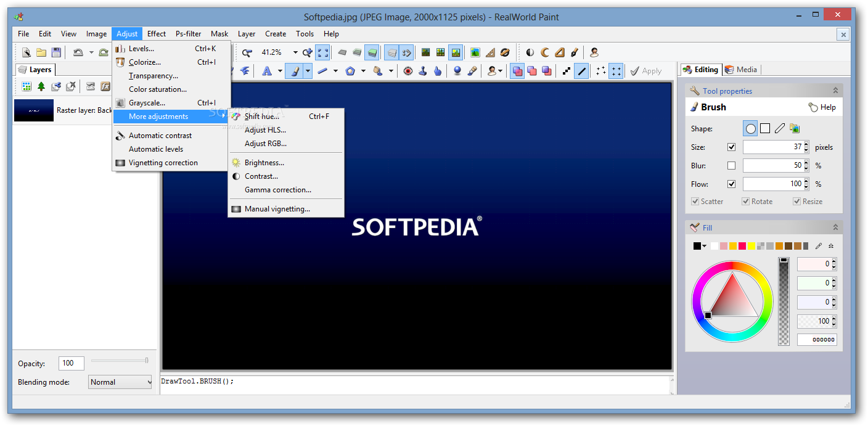
Task: Select the Clone stamp tool
Action: pos(423,71)
